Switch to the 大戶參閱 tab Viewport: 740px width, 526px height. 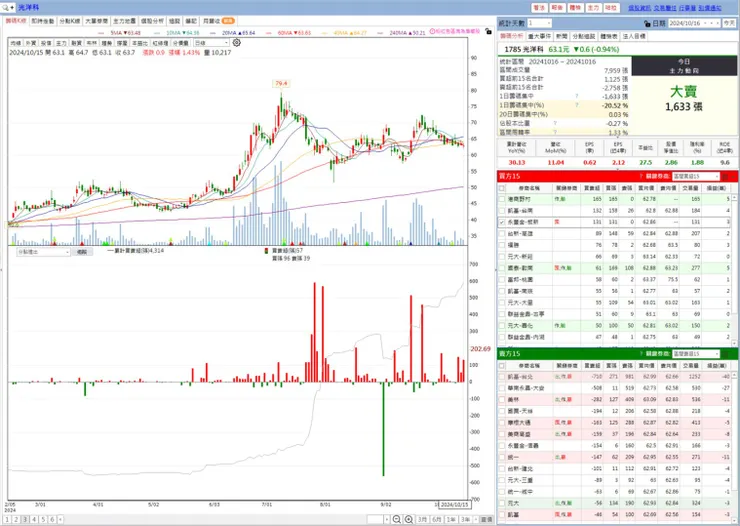click(x=97, y=21)
